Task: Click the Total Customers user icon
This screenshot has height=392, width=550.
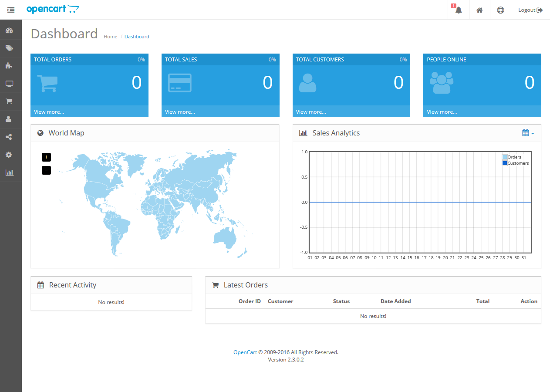Action: coord(307,83)
